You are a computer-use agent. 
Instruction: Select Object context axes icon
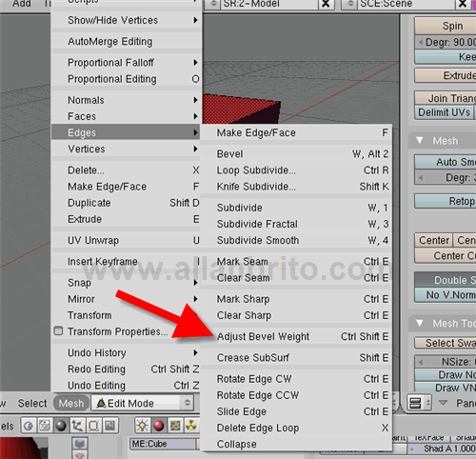77,426
